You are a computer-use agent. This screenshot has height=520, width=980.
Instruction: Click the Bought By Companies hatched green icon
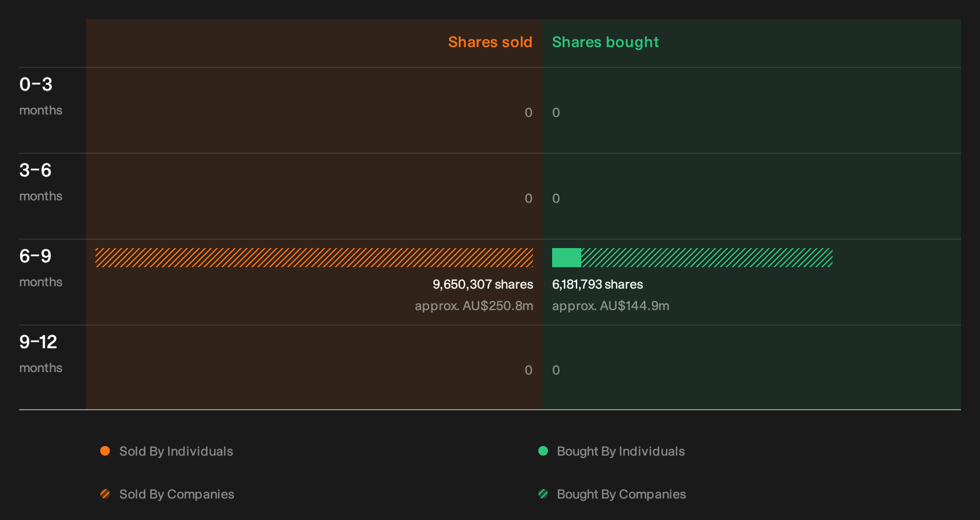543,494
